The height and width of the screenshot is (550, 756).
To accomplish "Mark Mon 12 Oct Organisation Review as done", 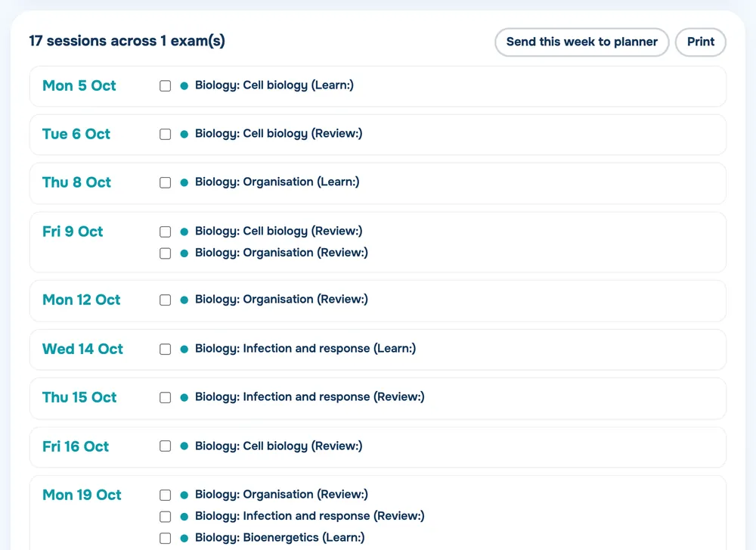I will click(x=166, y=300).
